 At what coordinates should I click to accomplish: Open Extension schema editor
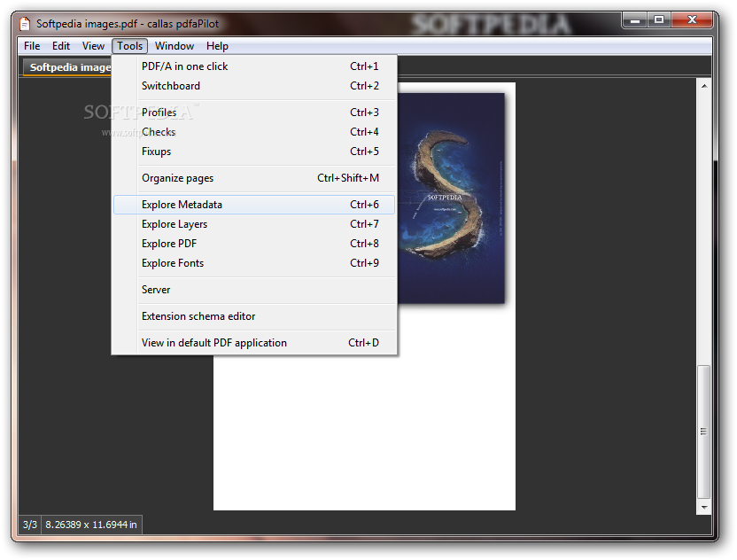pos(254,316)
